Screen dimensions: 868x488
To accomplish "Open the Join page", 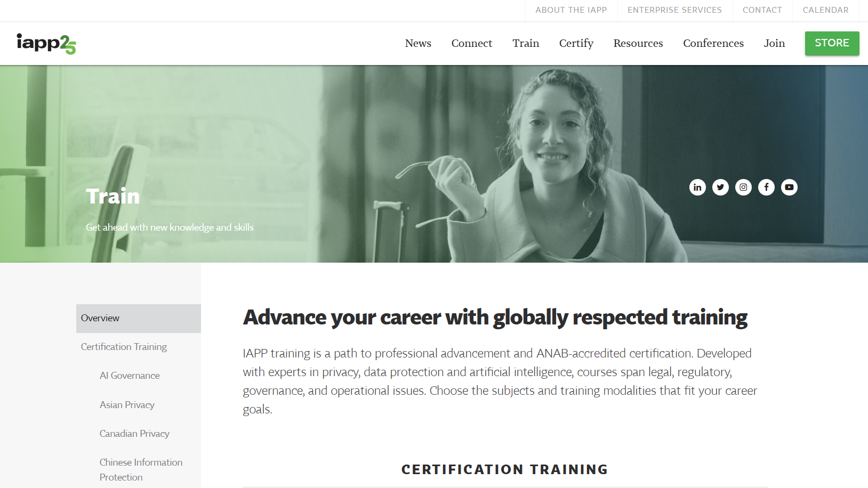I will (774, 43).
